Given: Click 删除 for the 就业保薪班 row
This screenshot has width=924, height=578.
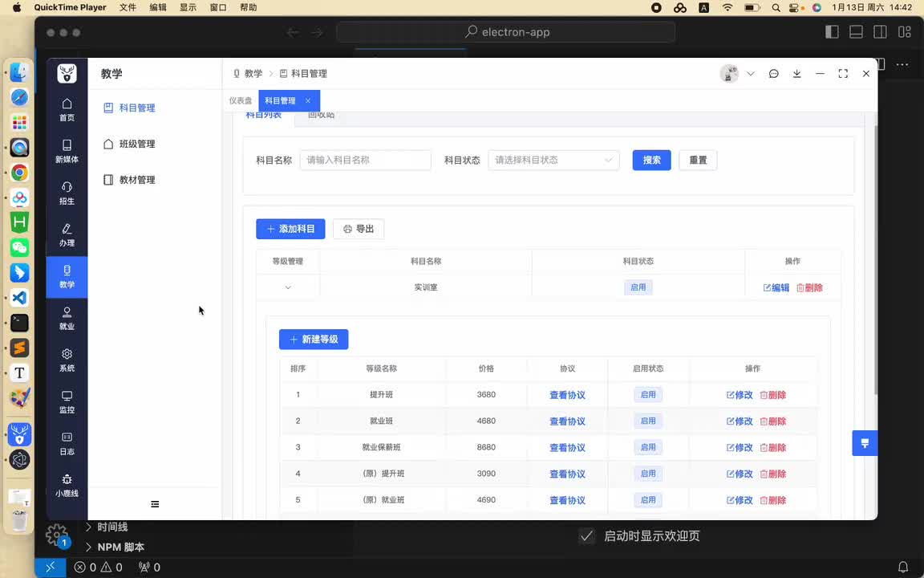Looking at the screenshot, I should [773, 448].
